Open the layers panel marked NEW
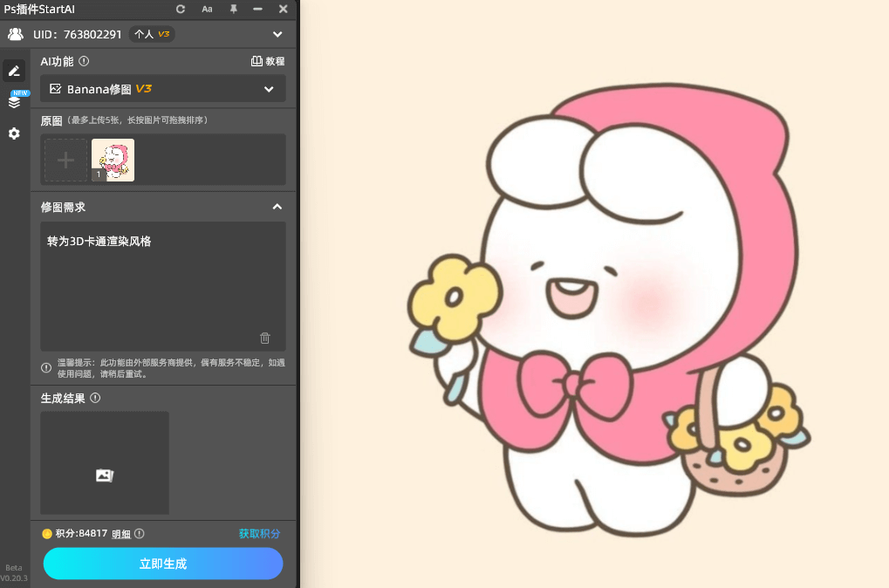Screen dimensions: 889x588 (x=13, y=100)
